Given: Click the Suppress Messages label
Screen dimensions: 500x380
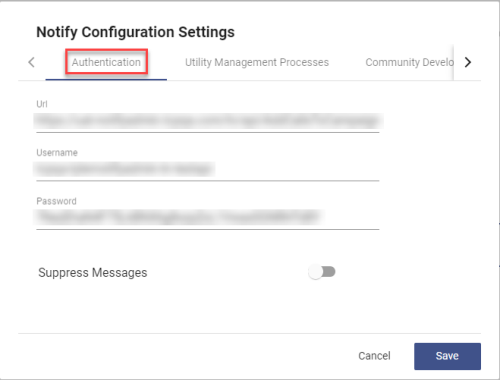Looking at the screenshot, I should [x=93, y=273].
